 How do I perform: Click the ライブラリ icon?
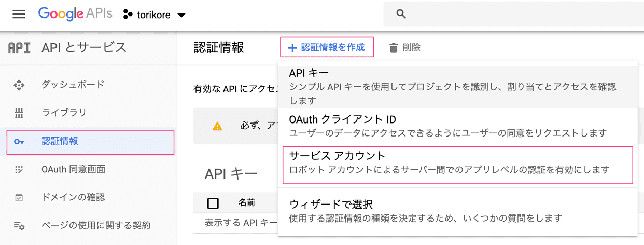click(x=19, y=113)
